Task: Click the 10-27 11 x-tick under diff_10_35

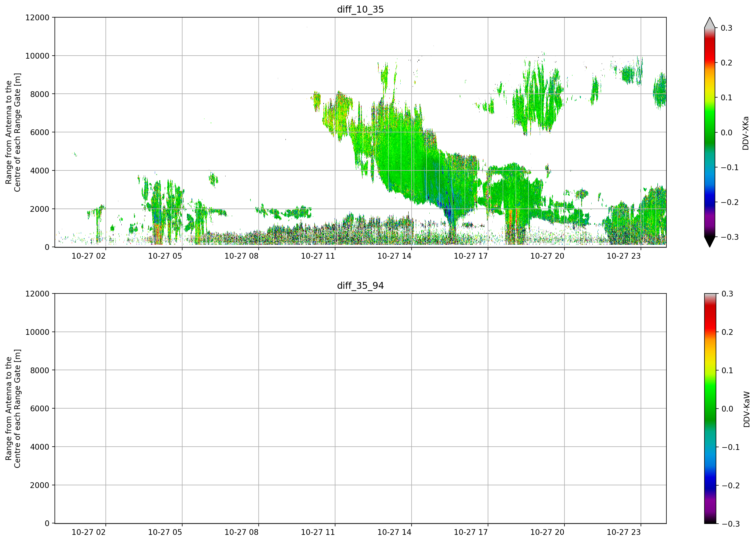Action: pyautogui.click(x=318, y=256)
